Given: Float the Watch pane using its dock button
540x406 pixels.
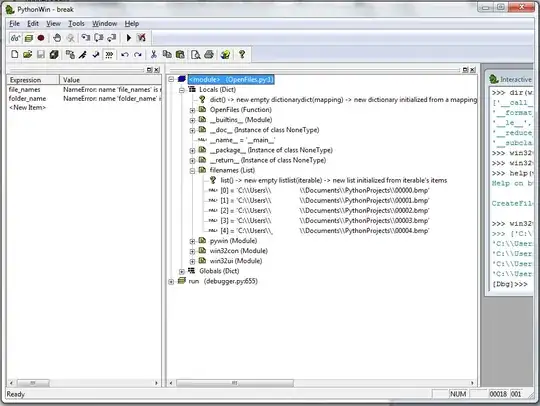Looking at the screenshot, I should tap(149, 70).
